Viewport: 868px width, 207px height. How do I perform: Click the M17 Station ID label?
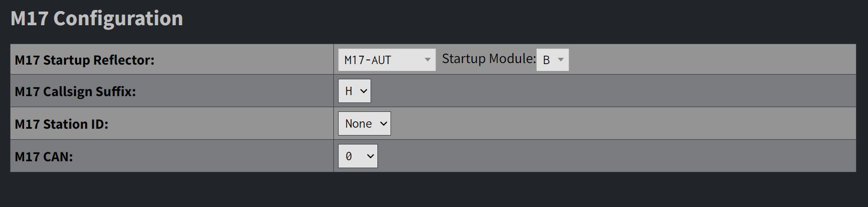pos(61,124)
